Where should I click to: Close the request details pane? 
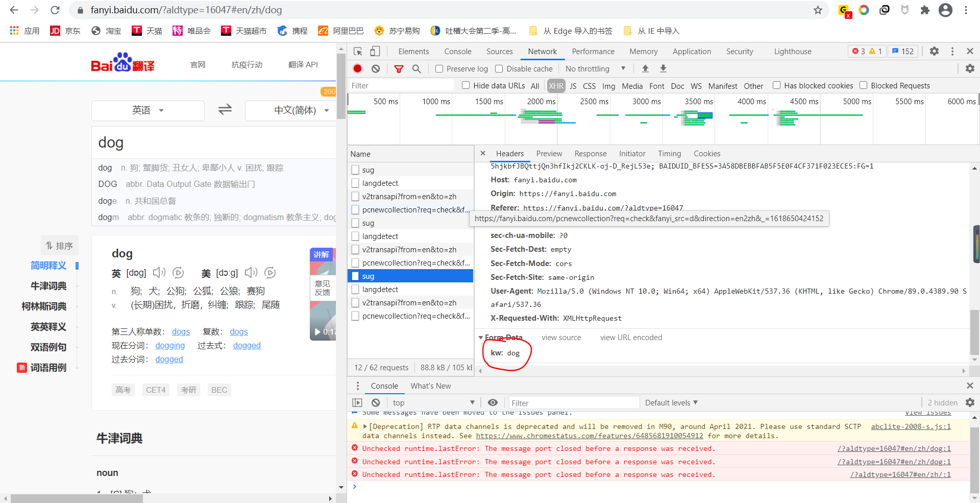pos(483,153)
